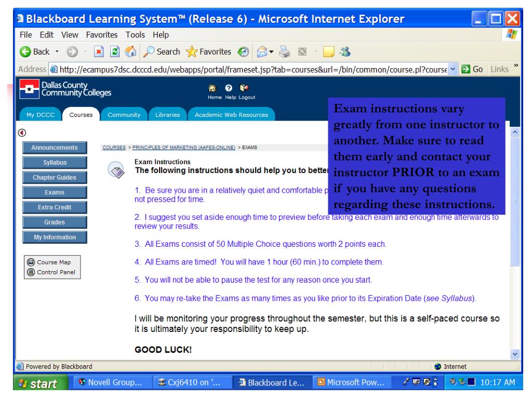
Task: Expand the Mail button dropdown arrow
Action: (271, 51)
